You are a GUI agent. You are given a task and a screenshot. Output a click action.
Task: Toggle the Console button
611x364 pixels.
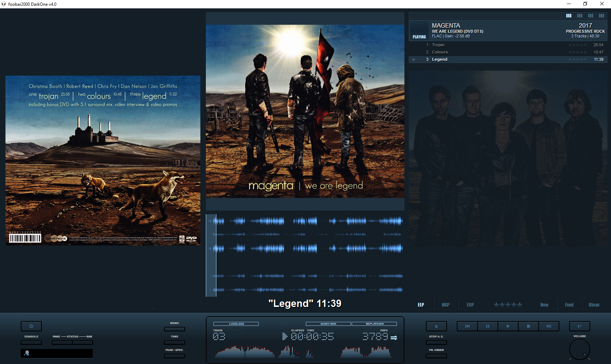31,343
